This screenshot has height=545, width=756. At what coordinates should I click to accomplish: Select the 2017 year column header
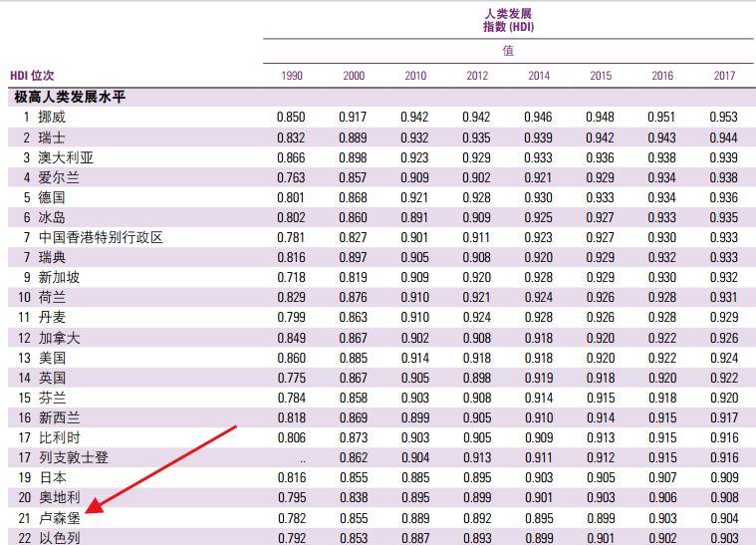724,76
